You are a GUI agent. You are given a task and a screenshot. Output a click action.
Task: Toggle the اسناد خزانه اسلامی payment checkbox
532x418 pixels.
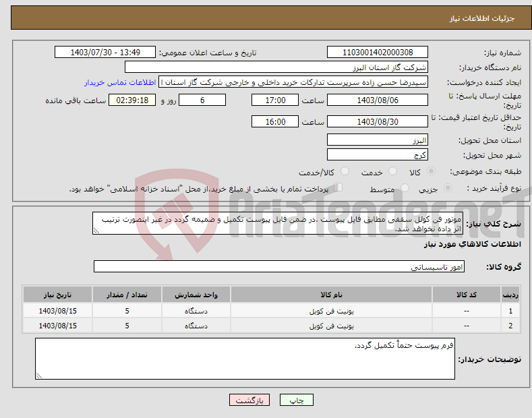[338, 187]
